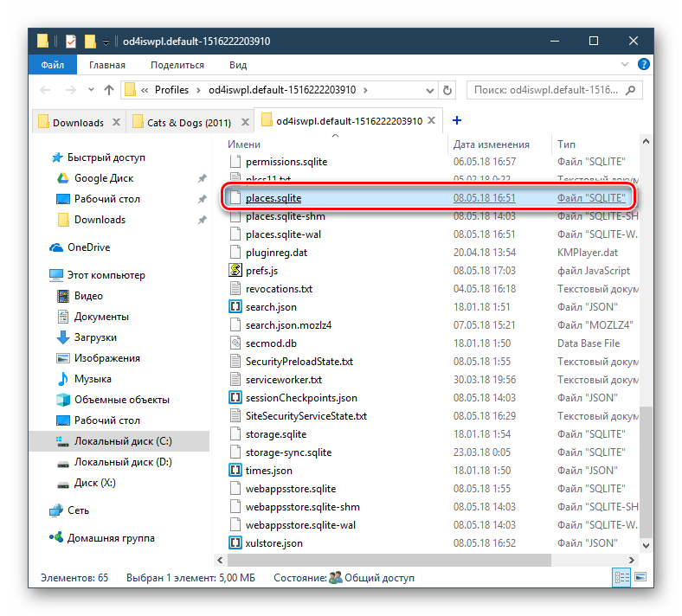Open the quick access toolbar dropdown
682x616 pixels.
click(106, 42)
